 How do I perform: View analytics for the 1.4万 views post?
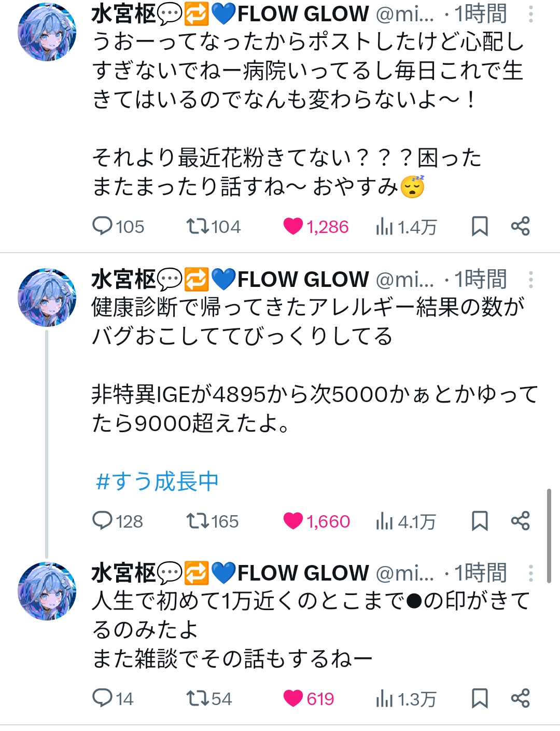pyautogui.click(x=406, y=227)
